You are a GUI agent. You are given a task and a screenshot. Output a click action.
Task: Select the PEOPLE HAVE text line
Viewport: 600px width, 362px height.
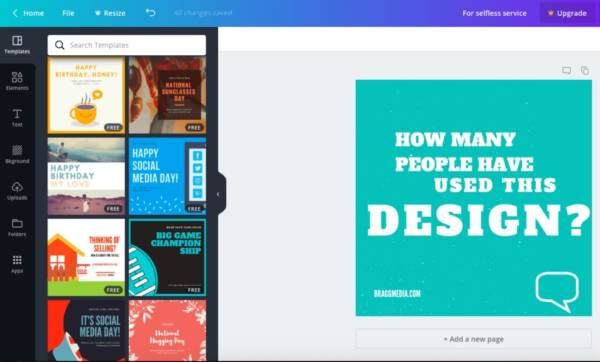pyautogui.click(x=464, y=164)
